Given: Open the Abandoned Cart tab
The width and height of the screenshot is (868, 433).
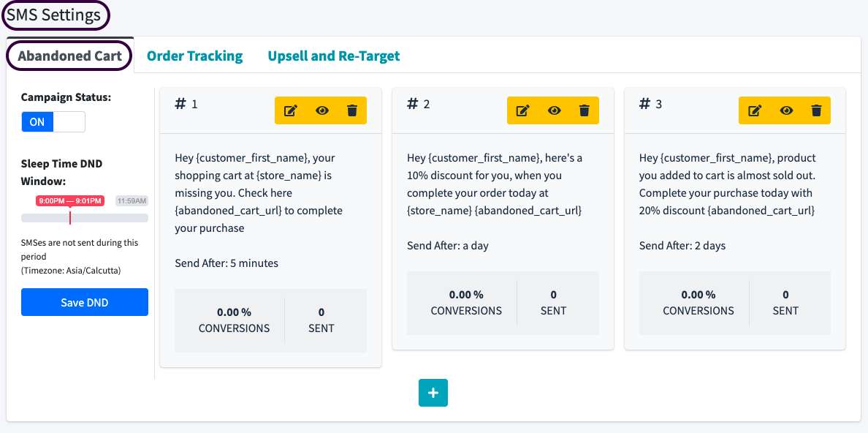Looking at the screenshot, I should click(x=69, y=56).
